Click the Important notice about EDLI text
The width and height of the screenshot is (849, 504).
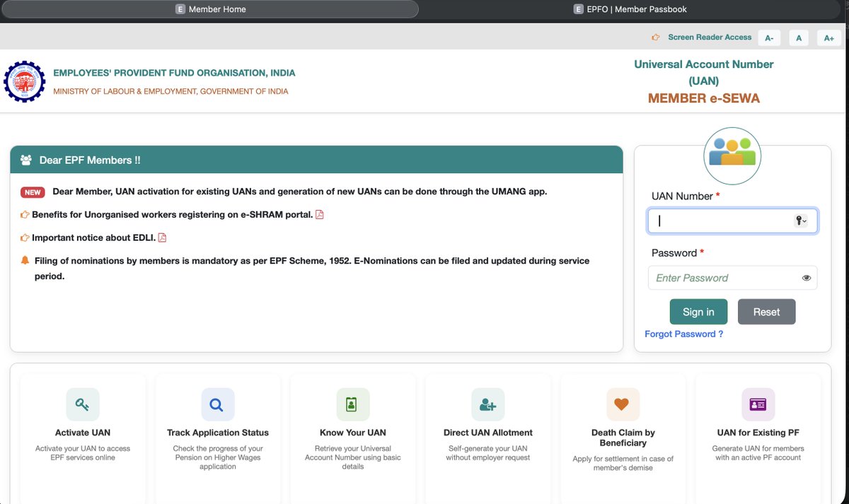coord(93,238)
